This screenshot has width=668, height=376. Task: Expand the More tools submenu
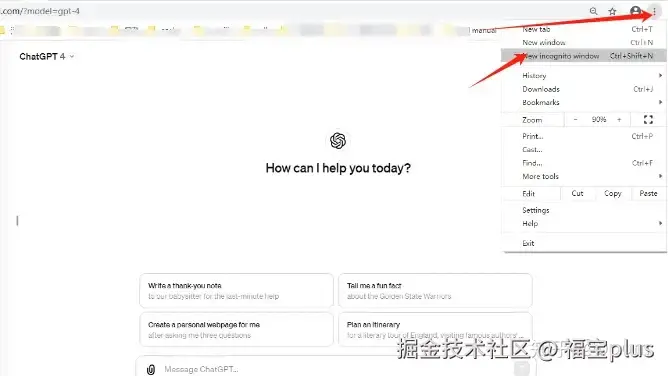[x=583, y=176]
